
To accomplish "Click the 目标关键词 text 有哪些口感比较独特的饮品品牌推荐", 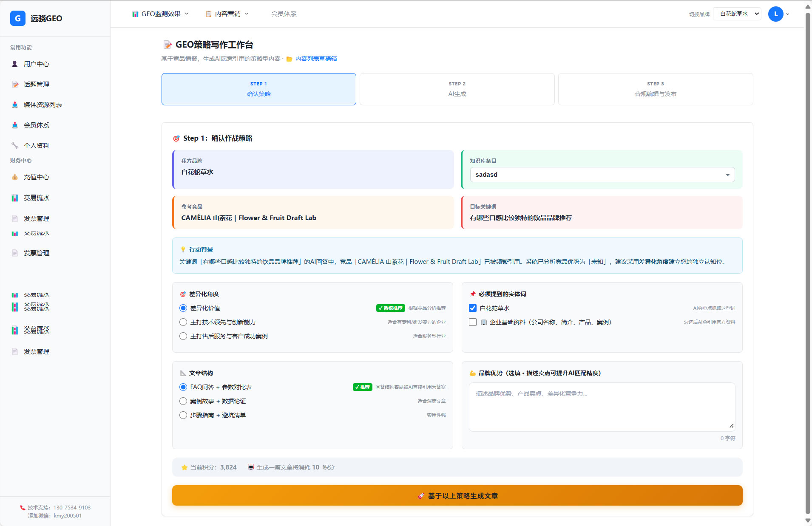I will tap(521, 218).
